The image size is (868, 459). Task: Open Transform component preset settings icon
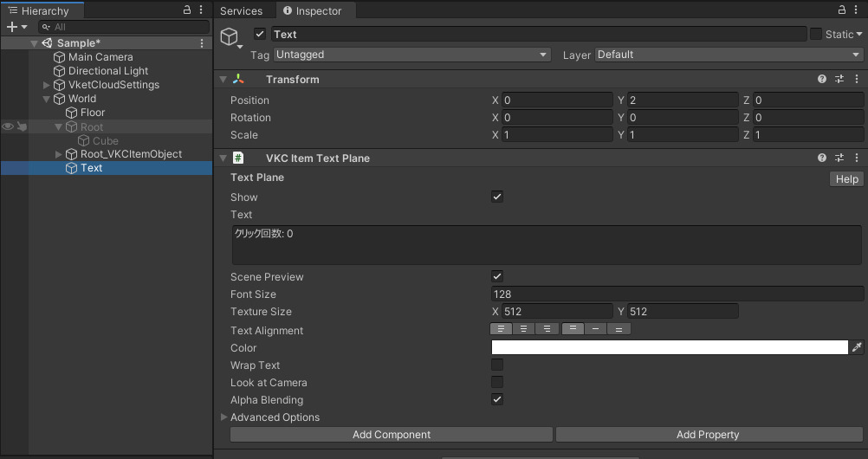(839, 79)
